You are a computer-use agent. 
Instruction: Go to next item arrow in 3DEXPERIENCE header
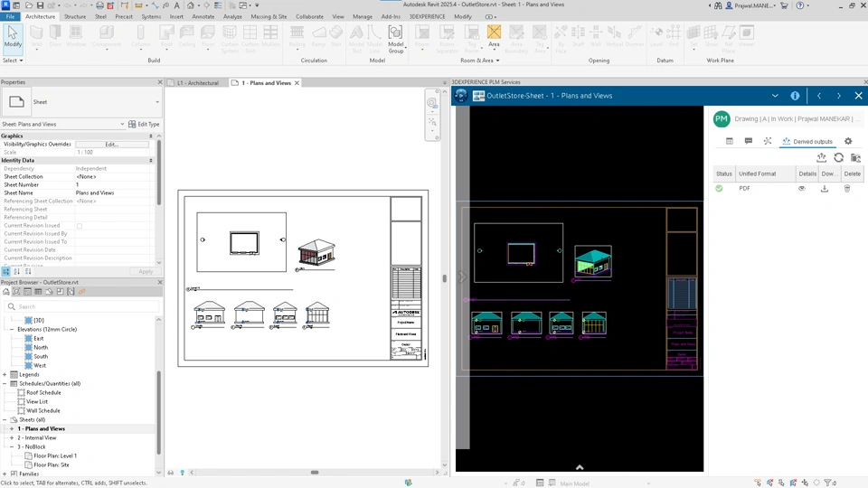[839, 96]
